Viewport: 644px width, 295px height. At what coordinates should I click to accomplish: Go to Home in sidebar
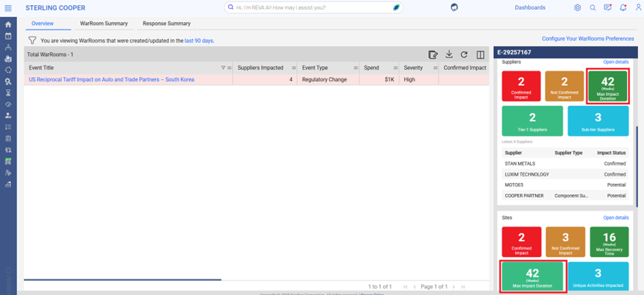click(x=8, y=25)
